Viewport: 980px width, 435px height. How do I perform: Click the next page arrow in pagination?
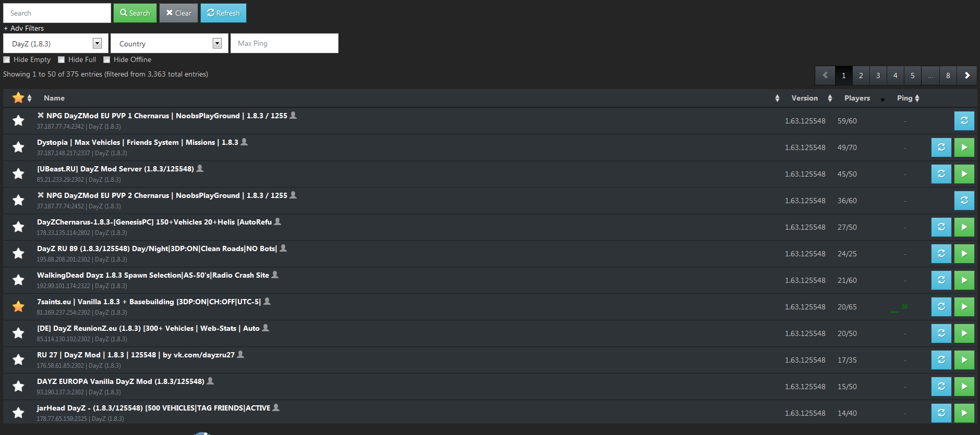(x=967, y=76)
